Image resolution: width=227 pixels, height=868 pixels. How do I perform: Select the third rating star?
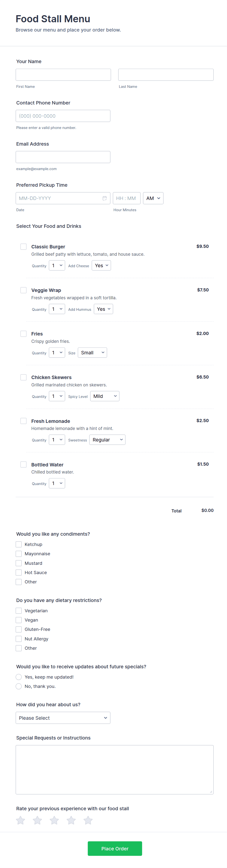click(54, 820)
